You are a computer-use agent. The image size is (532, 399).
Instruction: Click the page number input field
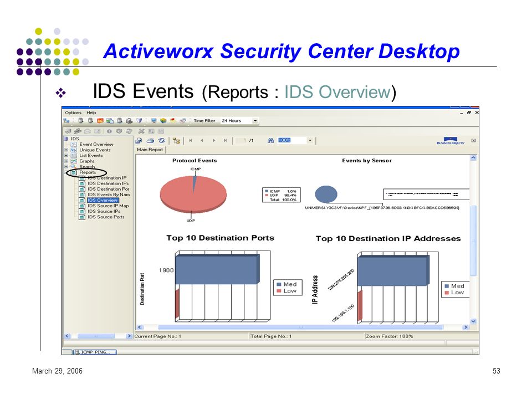click(x=241, y=140)
